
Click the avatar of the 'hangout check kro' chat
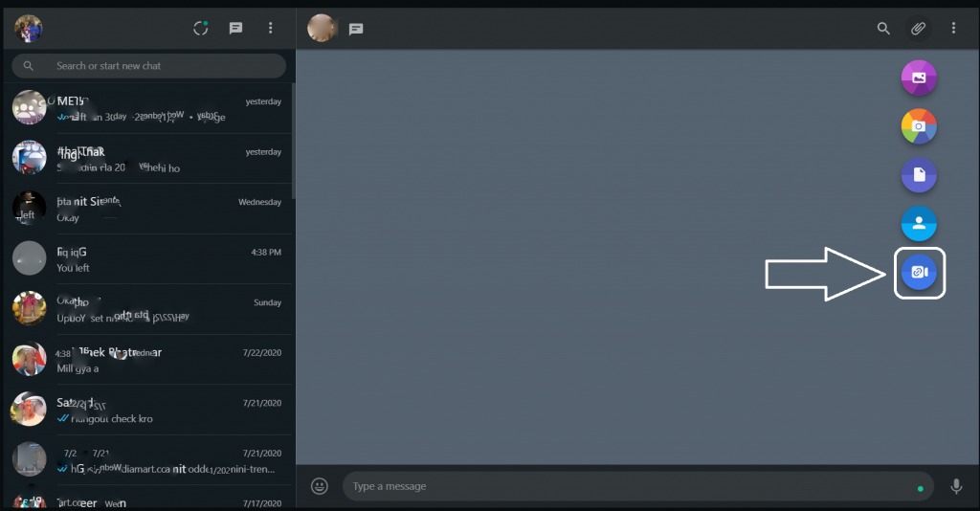coord(30,410)
